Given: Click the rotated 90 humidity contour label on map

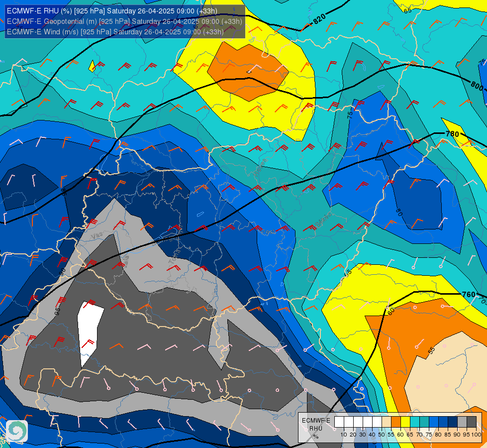Looking at the screenshot, I should point(63,271).
